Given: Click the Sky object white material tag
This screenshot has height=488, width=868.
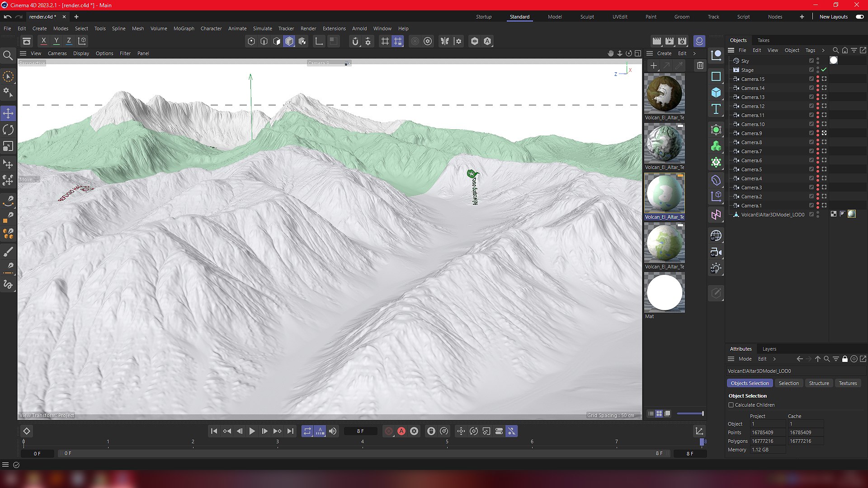Looking at the screenshot, I should point(834,61).
